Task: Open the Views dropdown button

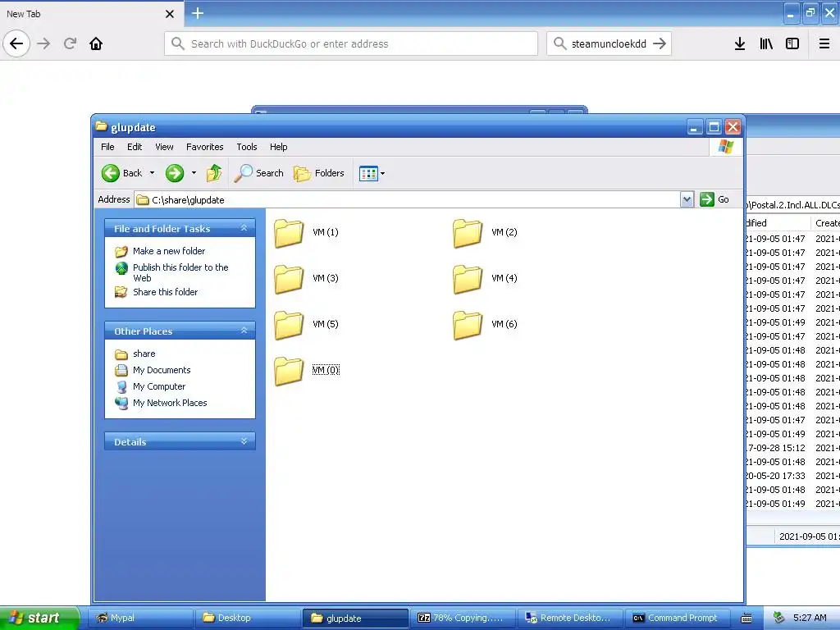Action: point(372,173)
